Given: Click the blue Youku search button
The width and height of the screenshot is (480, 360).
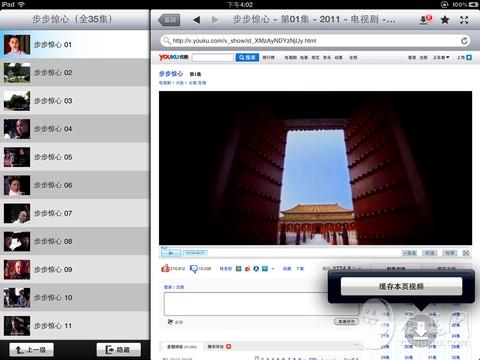Looking at the screenshot, I should click(247, 57).
